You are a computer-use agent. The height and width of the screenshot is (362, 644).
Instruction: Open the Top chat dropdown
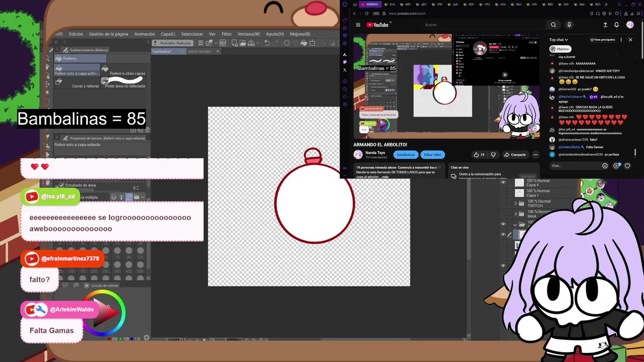coord(558,40)
